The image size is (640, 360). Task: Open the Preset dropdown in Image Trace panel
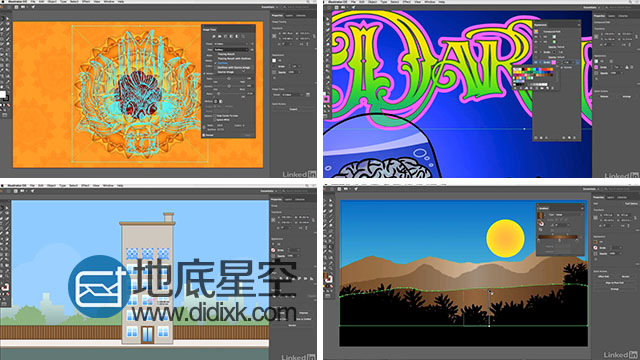[x=231, y=44]
